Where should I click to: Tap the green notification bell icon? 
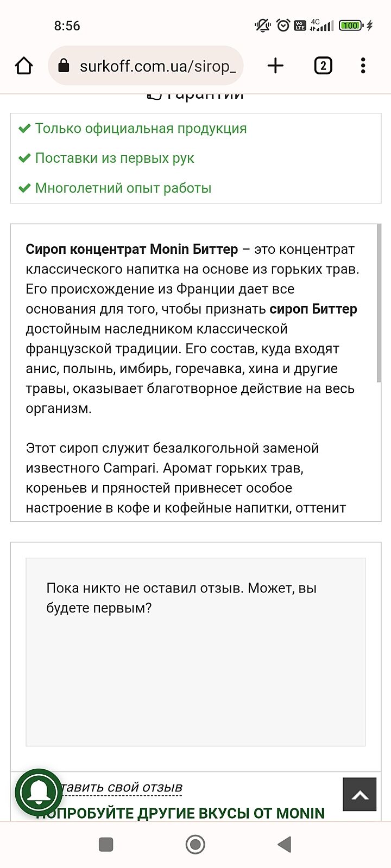coord(39,793)
